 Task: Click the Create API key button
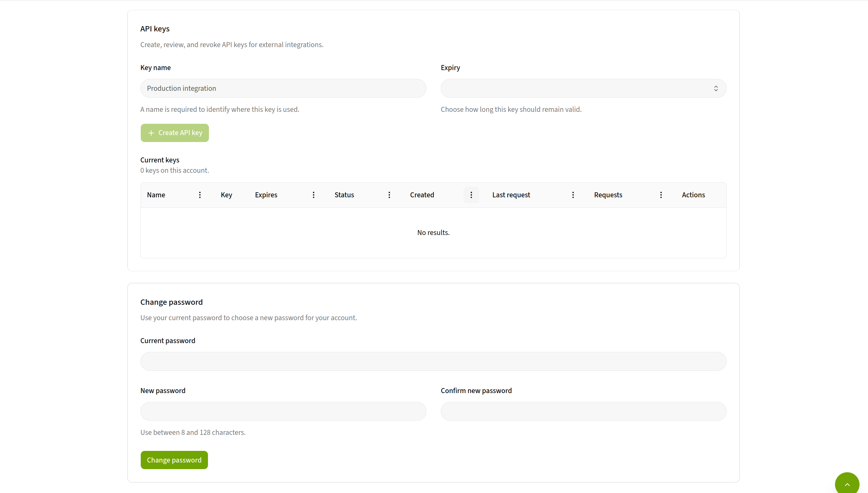point(175,133)
